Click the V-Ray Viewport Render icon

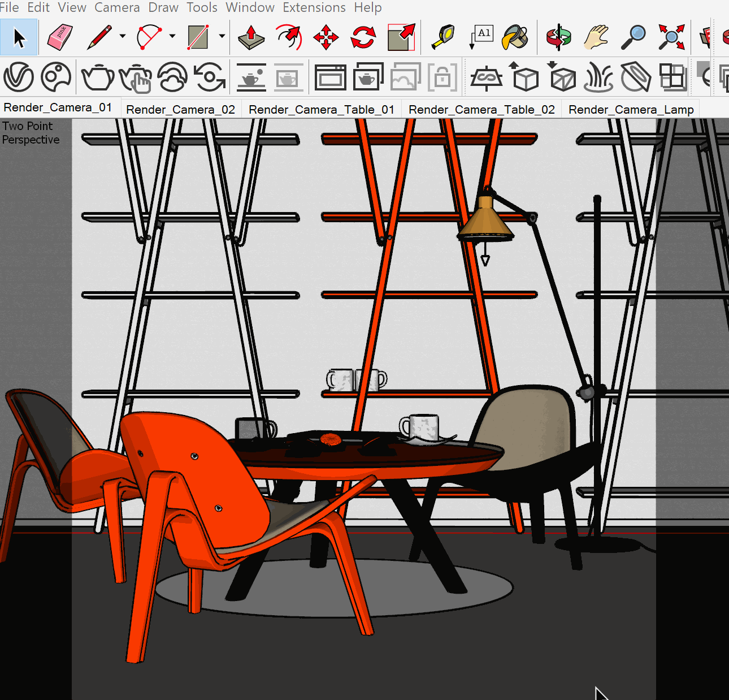pos(210,77)
